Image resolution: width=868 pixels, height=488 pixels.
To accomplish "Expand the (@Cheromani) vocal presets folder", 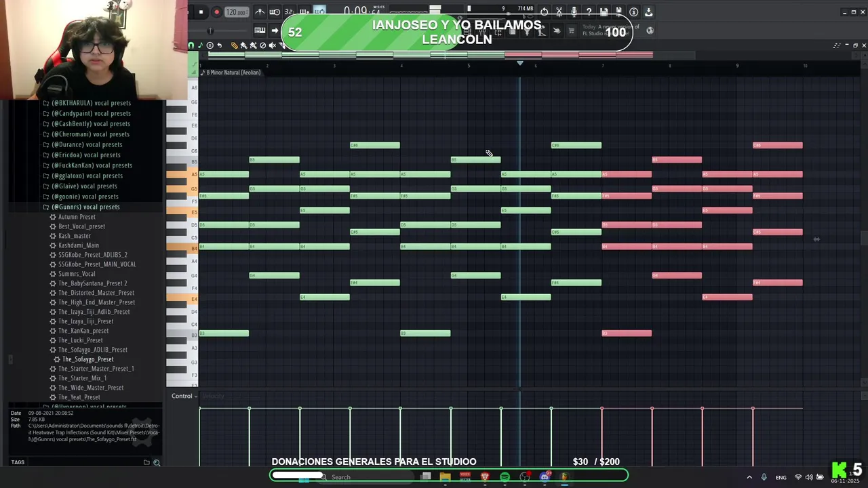I will (x=87, y=134).
